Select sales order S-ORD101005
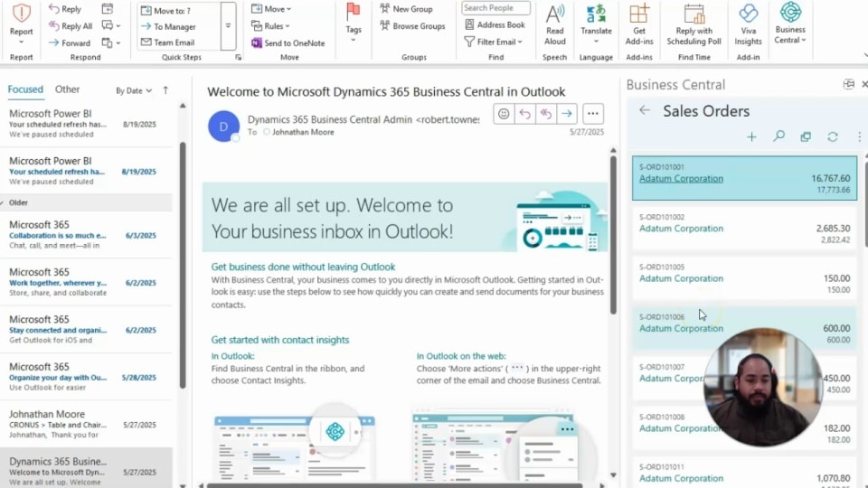This screenshot has height=488, width=868. [x=744, y=277]
